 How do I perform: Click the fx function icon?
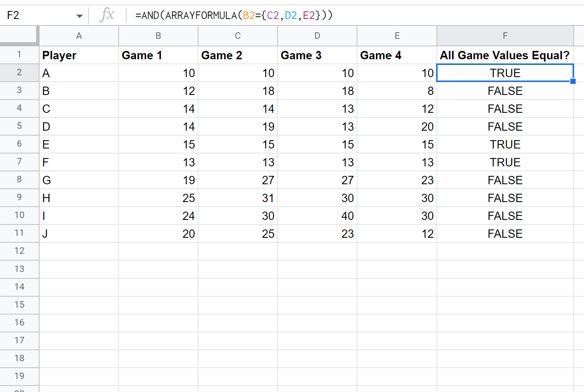pyautogui.click(x=107, y=15)
